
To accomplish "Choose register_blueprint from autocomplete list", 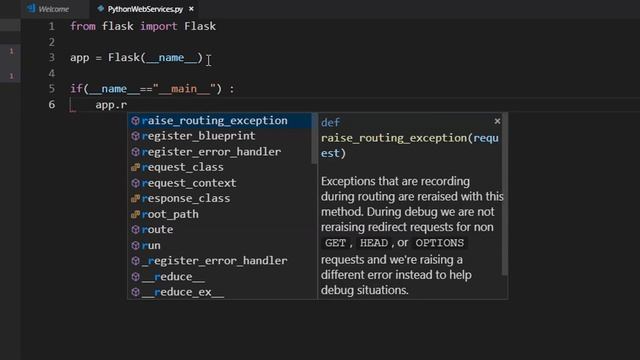I will click(220, 136).
